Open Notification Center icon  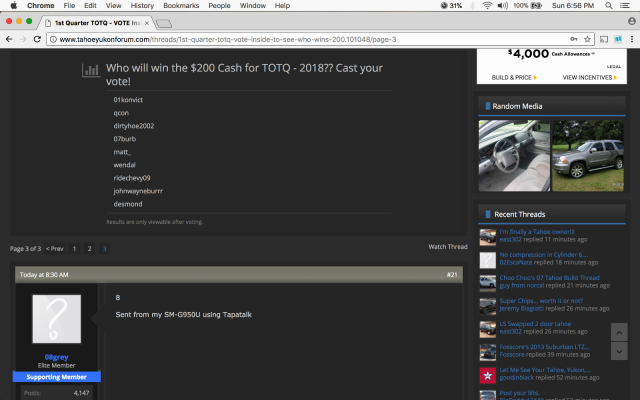pyautogui.click(x=624, y=5)
